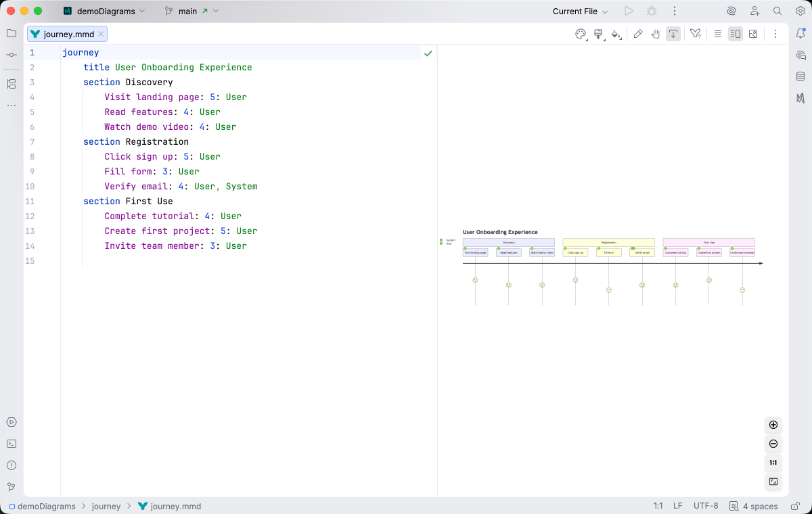This screenshot has height=514, width=812.
Task: Click journey.mmd in the breadcrumb bar
Action: [169, 506]
